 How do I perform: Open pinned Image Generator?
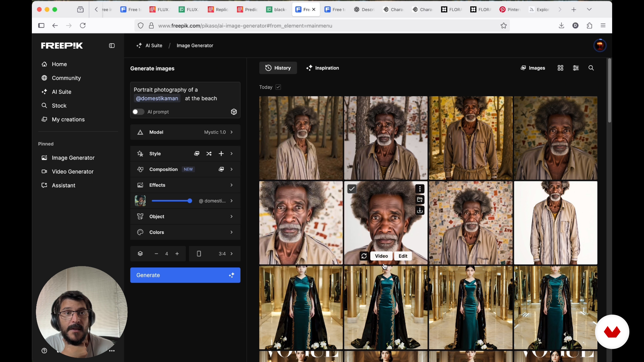(68, 158)
